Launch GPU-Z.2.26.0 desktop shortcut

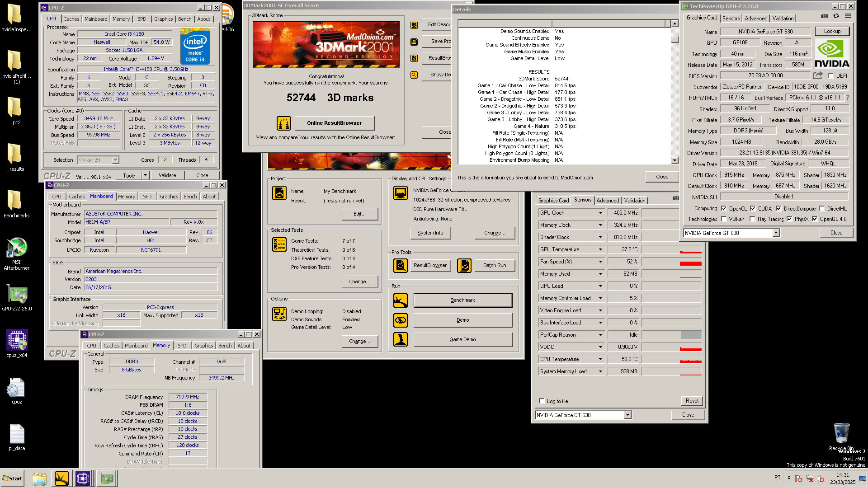tap(16, 298)
